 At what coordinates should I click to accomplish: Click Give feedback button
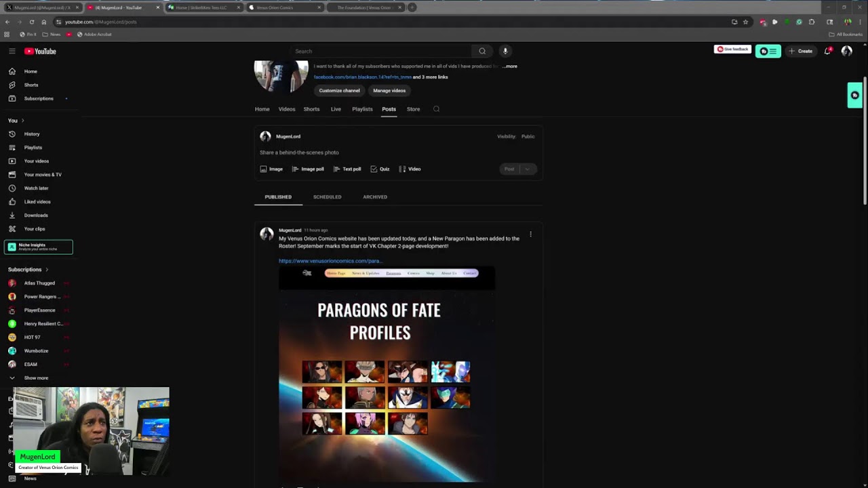point(732,49)
